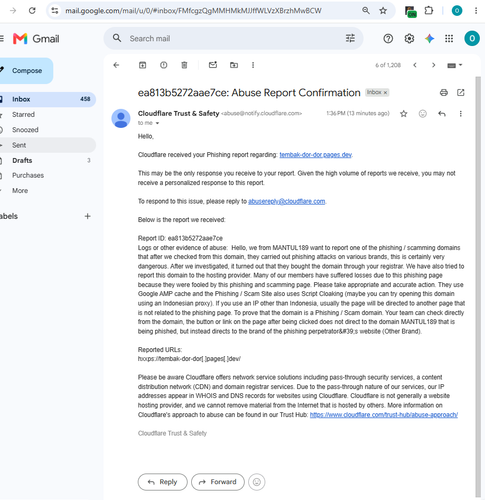Add an emoji reaction next to the timestamp
The image size is (485, 500).
pyautogui.click(x=423, y=114)
